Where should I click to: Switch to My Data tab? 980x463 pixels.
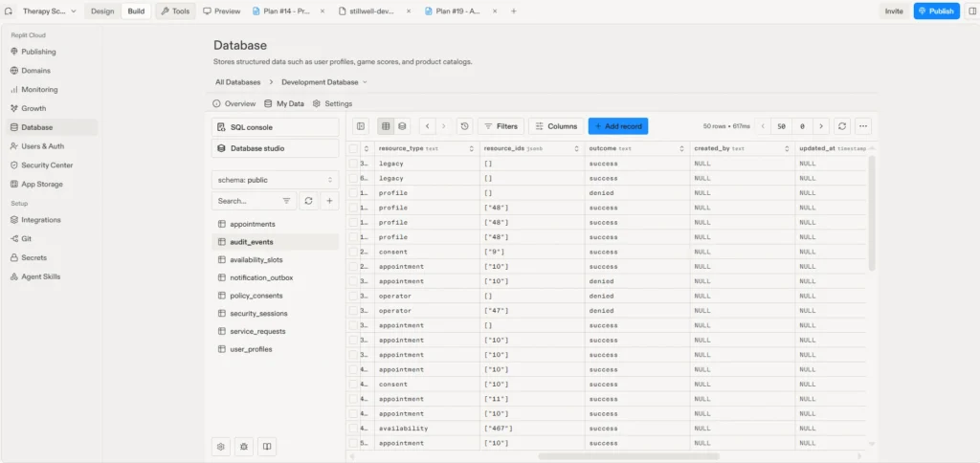coord(284,103)
